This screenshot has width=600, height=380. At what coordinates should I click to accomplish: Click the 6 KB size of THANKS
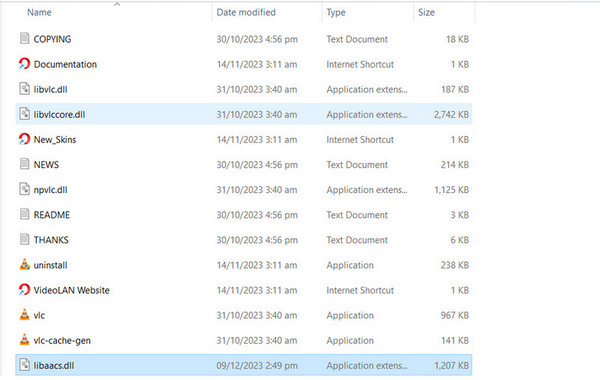[x=460, y=240]
